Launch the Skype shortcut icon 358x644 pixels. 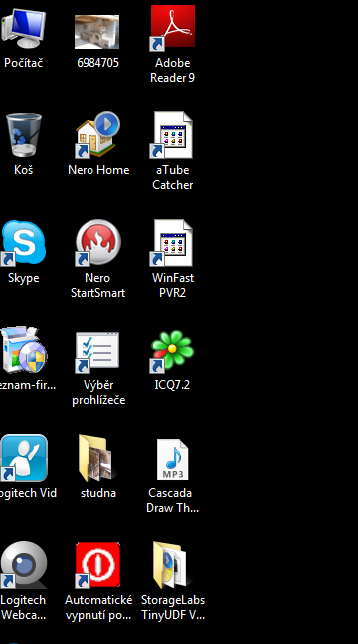(23, 243)
